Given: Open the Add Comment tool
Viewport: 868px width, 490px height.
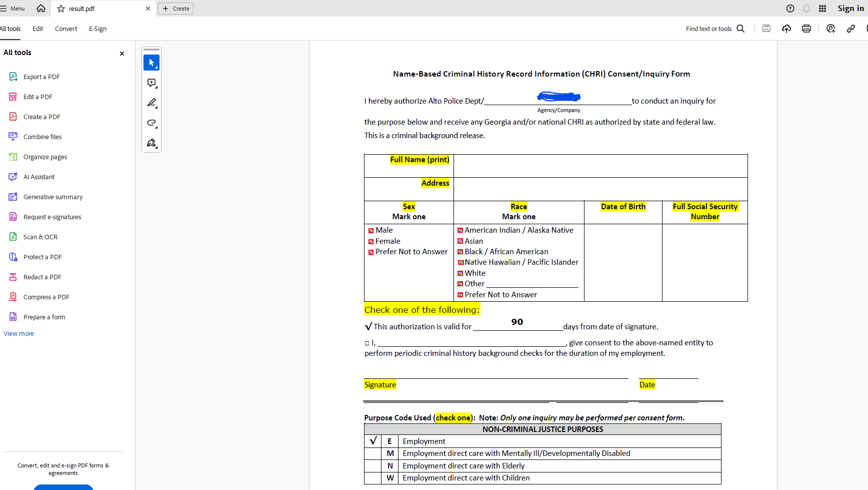Looking at the screenshot, I should 151,83.
